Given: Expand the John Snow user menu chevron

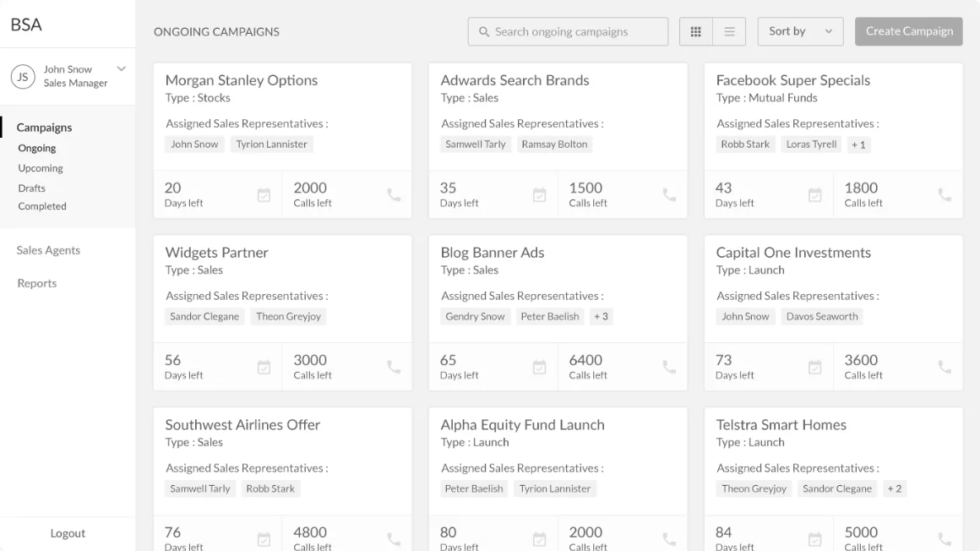Looking at the screenshot, I should pyautogui.click(x=122, y=68).
